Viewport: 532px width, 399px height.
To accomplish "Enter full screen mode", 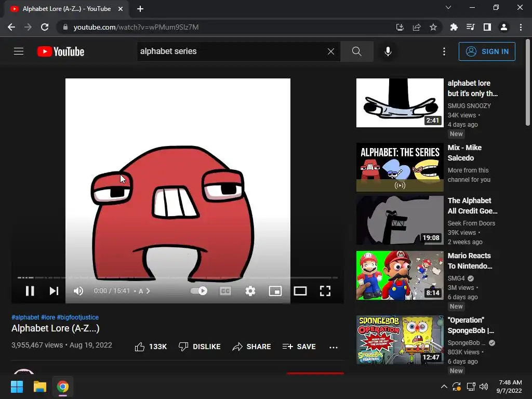I will point(325,291).
